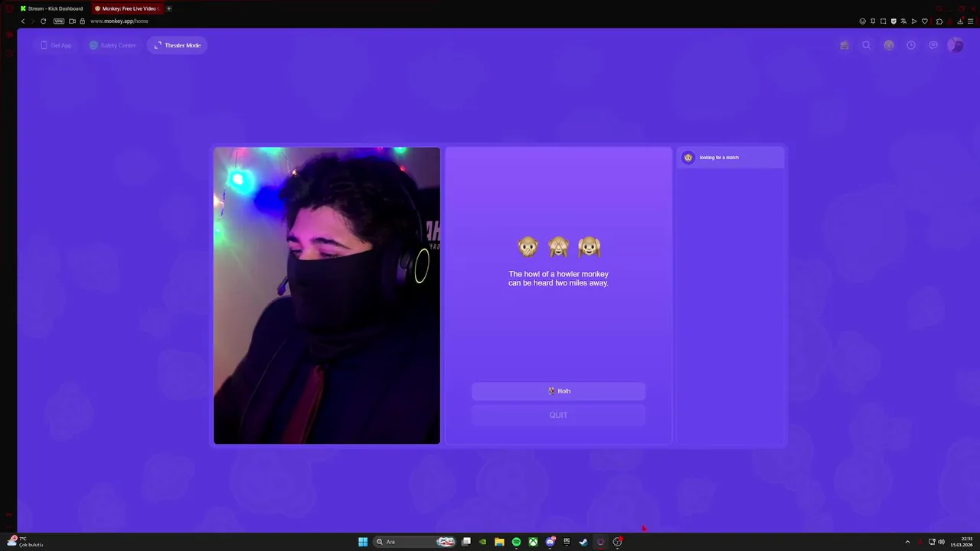Screen dimensions: 980x551
Task: Reload the current page
Action: (x=44, y=21)
